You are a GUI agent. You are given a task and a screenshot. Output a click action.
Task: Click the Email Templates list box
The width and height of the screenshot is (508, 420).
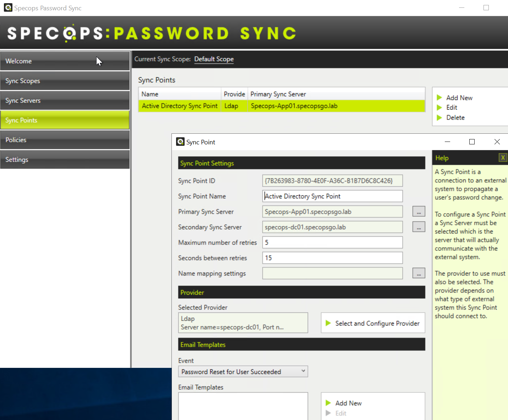[243, 406]
